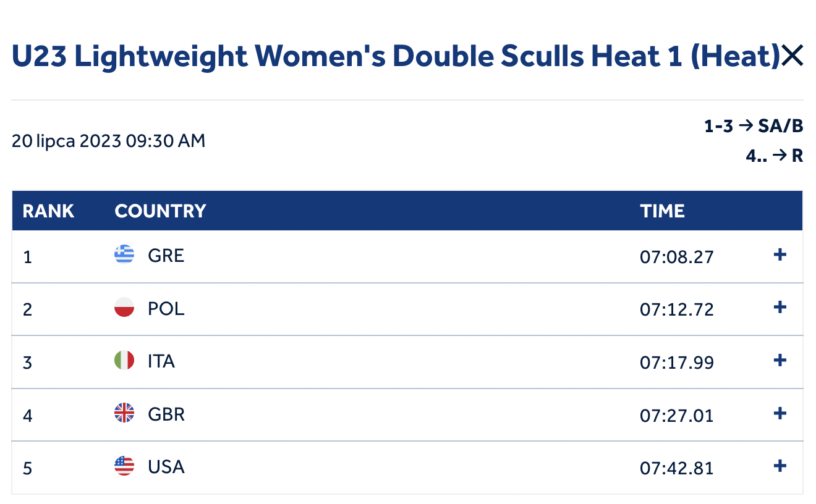Screen dimensions: 816x504
Task: Expand the ITA row plus icon
Action: pyautogui.click(x=780, y=360)
